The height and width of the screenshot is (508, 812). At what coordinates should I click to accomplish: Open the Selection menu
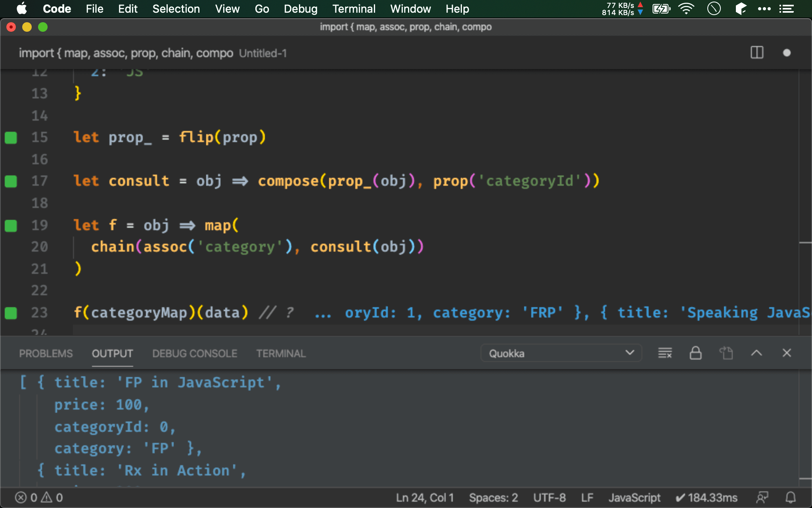tap(176, 9)
